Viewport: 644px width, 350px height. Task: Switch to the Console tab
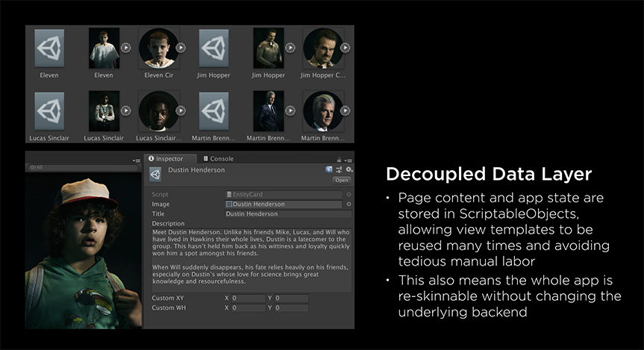(219, 158)
